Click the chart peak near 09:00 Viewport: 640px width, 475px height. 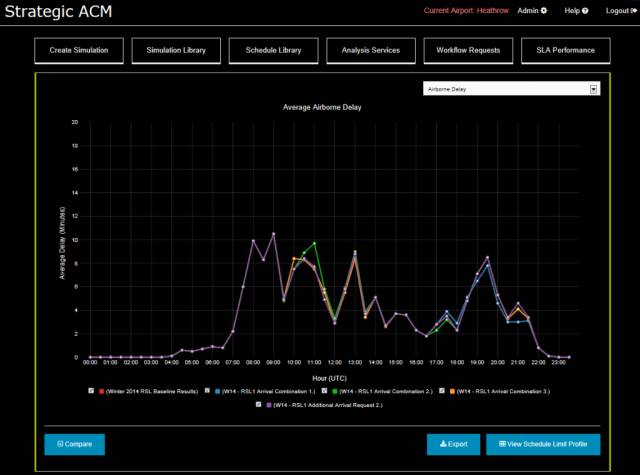click(273, 234)
